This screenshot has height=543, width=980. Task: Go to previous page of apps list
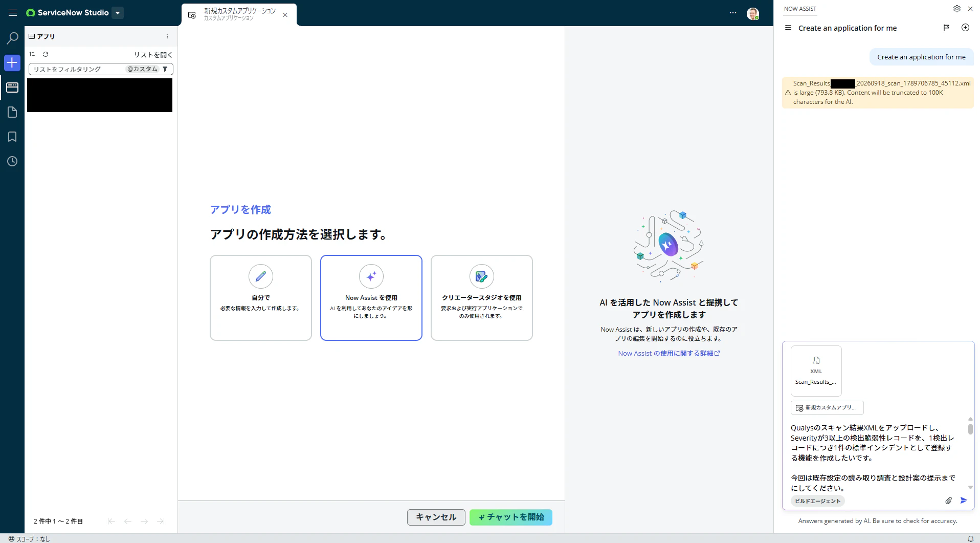128,521
